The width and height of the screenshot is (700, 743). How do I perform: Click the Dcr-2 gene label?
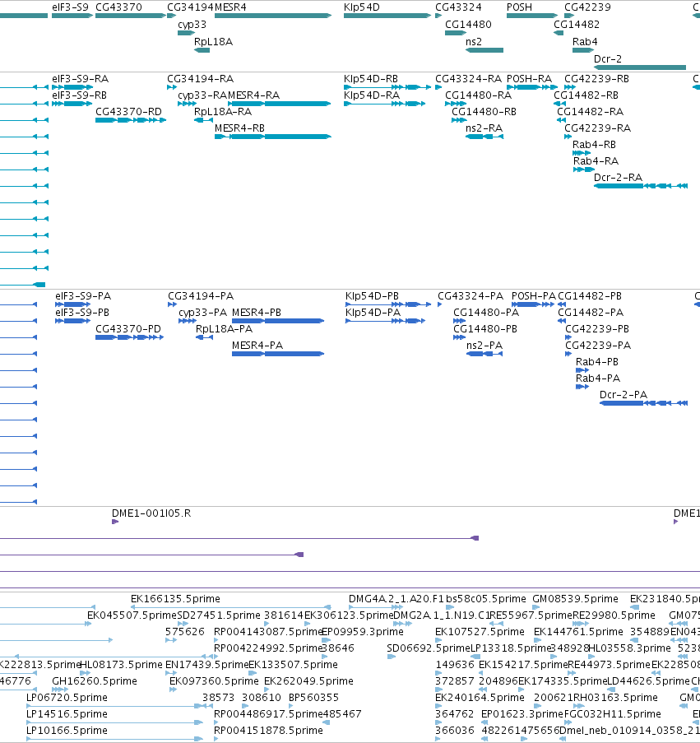(608, 58)
